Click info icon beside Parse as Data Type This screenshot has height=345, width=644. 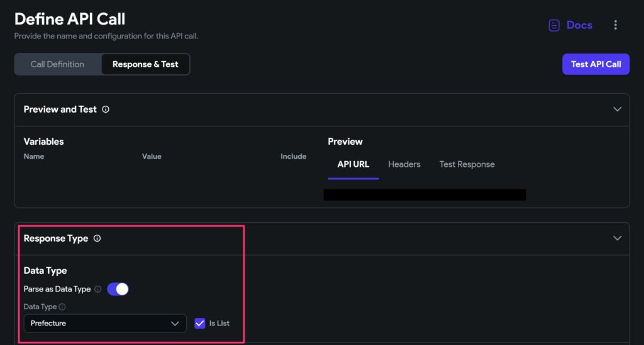97,290
